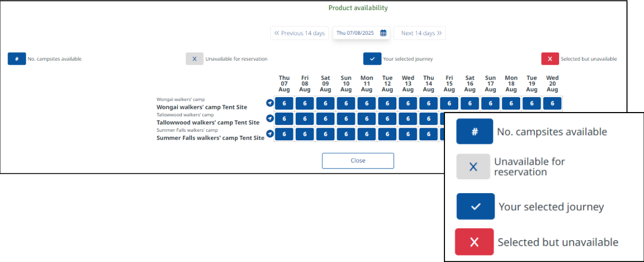
Task: Select Wongai Tent Site cell for Thu 14 Aug
Action: [x=428, y=103]
